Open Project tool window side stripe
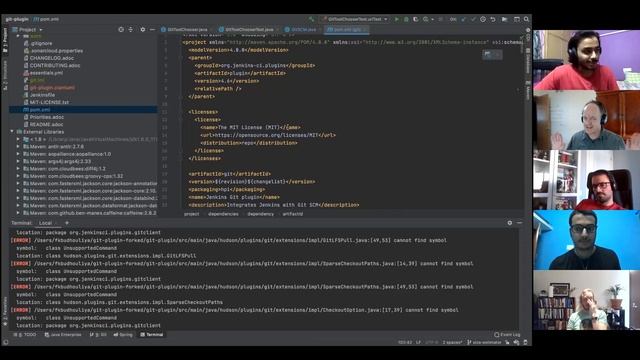This screenshot has width=640, height=360. (5, 40)
